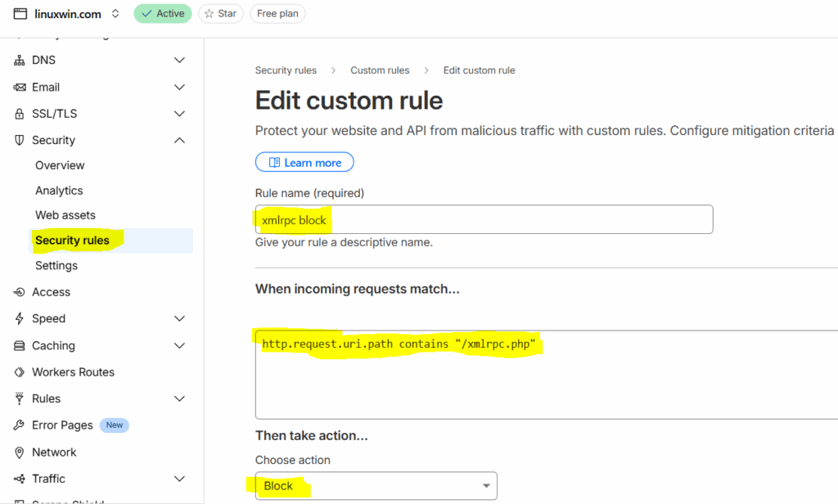
Task: Click the New badge beside Error Pages
Action: coord(115,425)
